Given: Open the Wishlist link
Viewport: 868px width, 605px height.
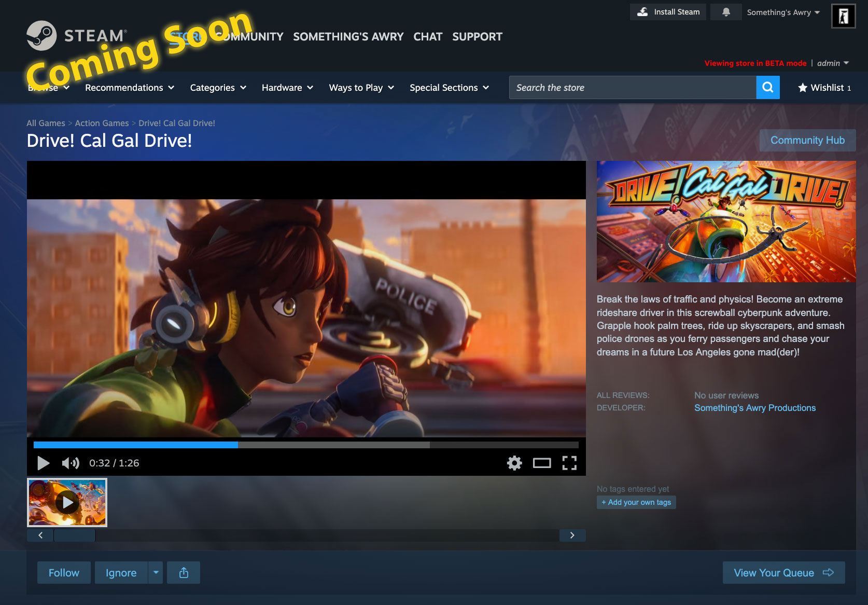Looking at the screenshot, I should (x=824, y=88).
